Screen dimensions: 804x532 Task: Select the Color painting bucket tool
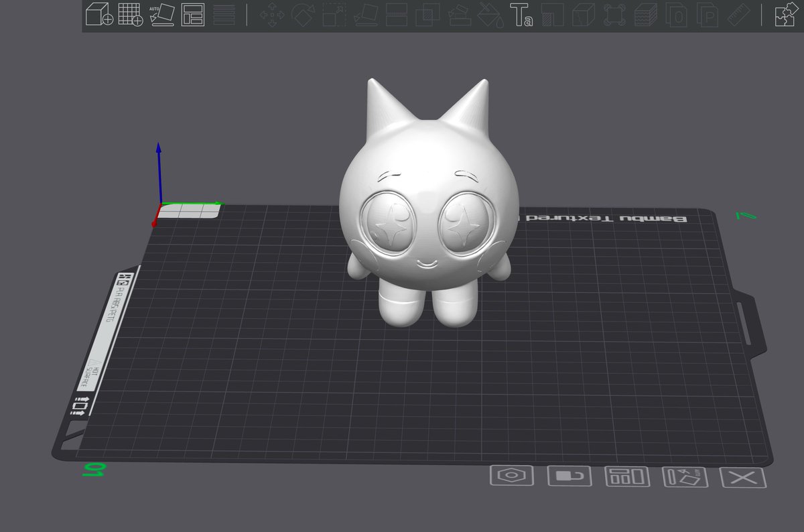(x=490, y=15)
